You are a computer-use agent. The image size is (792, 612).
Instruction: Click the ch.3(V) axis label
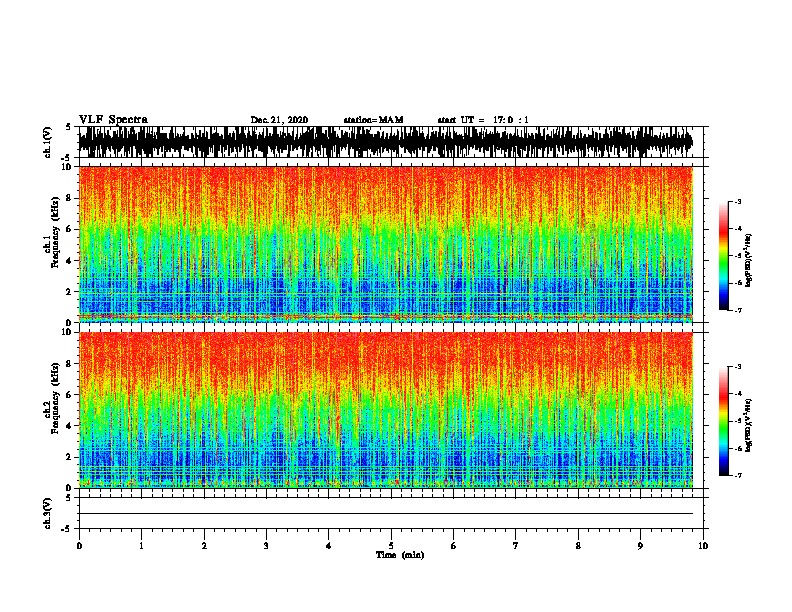(x=47, y=513)
